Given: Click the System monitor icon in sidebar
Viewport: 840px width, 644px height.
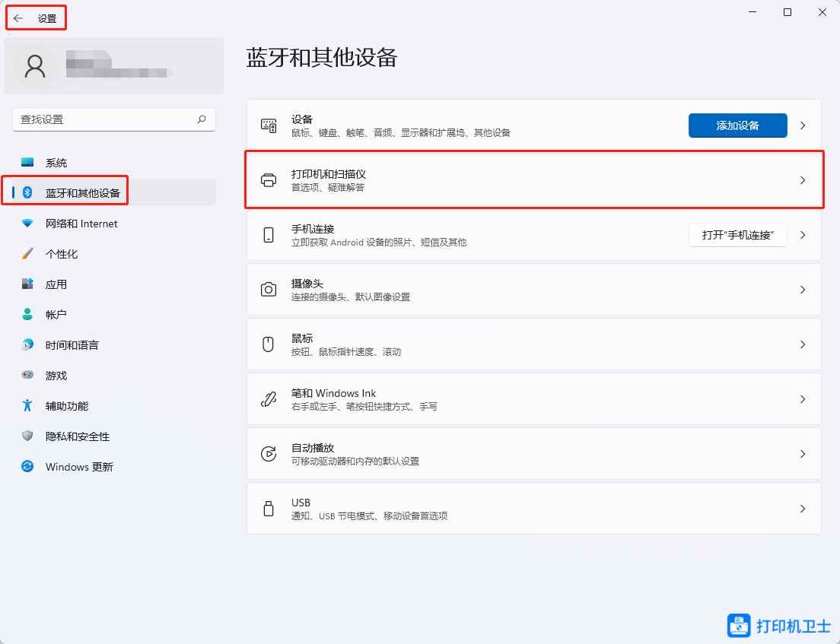Looking at the screenshot, I should (x=27, y=162).
